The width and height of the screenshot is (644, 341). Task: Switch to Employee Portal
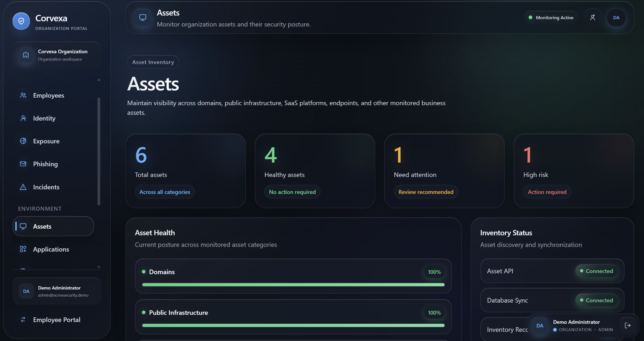pos(57,320)
